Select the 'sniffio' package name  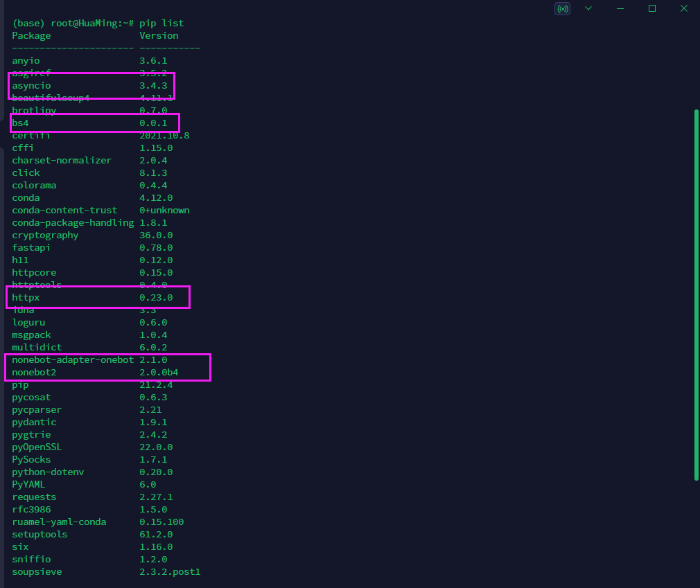coord(31,560)
